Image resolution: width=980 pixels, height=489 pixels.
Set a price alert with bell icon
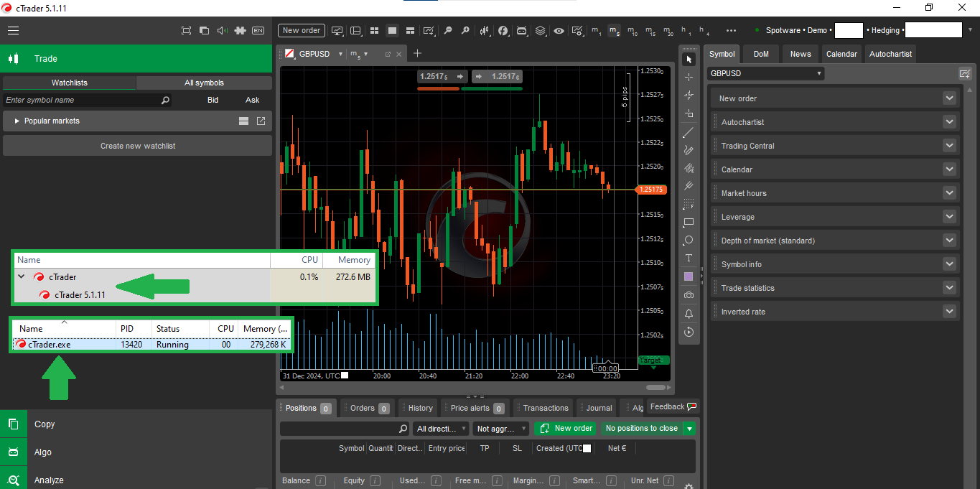pyautogui.click(x=689, y=314)
